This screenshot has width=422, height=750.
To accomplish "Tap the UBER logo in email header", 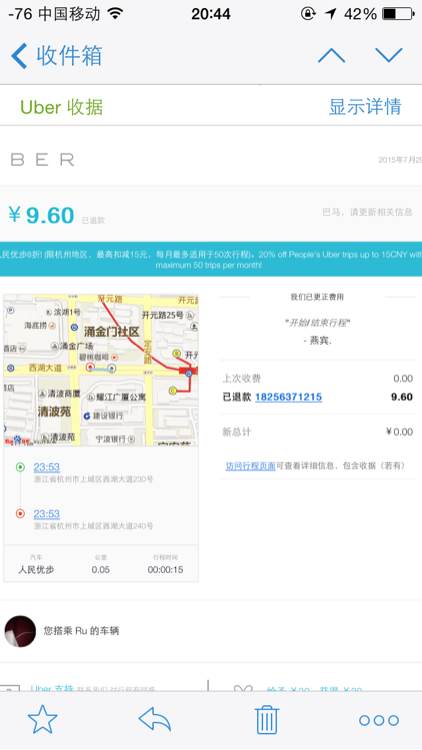I will coord(42,159).
